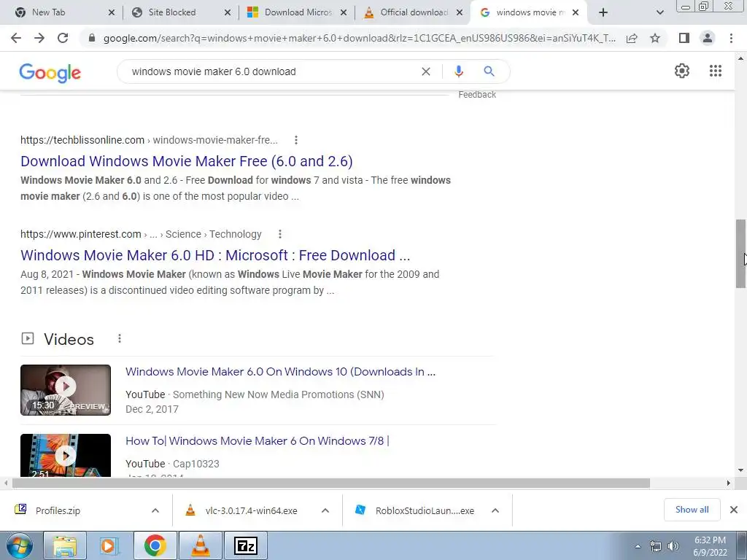This screenshot has height=560, width=747.
Task: Open the Windows Start menu
Action: tap(19, 545)
